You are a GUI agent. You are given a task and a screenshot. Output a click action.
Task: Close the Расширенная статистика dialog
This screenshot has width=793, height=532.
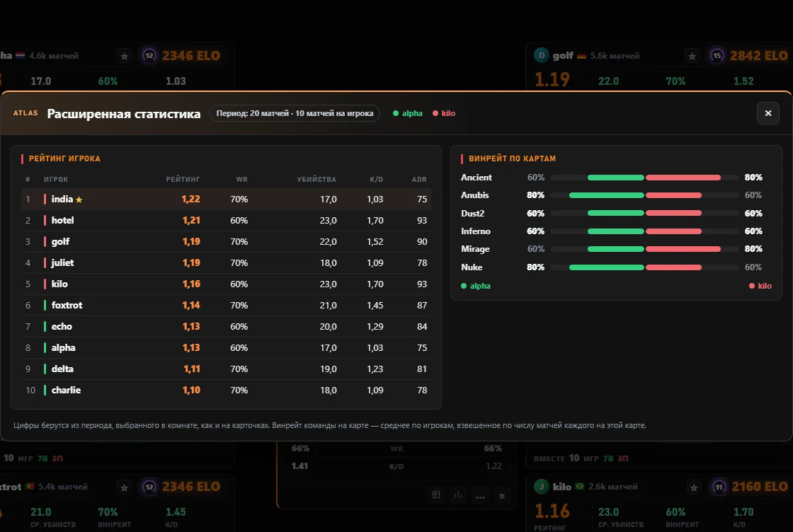pos(768,113)
